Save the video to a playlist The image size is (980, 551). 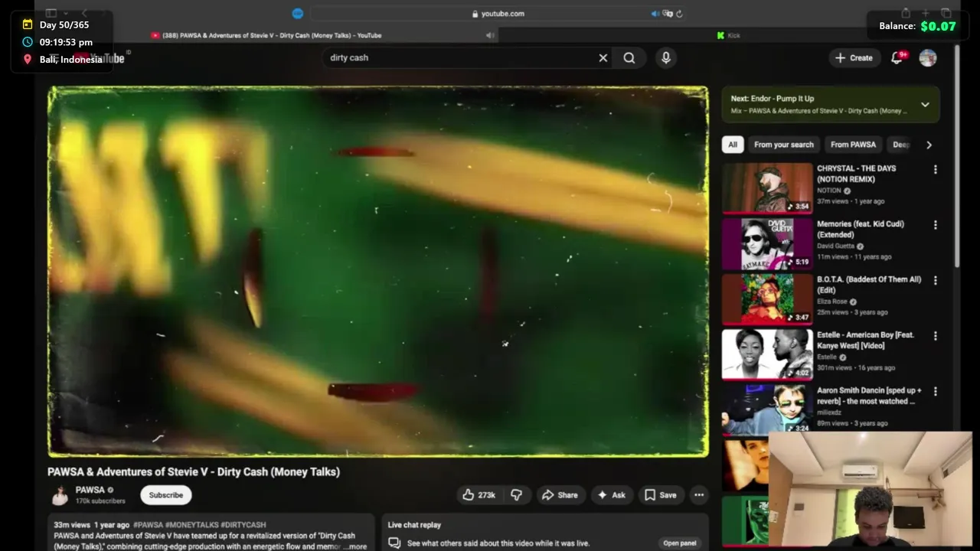coord(661,495)
